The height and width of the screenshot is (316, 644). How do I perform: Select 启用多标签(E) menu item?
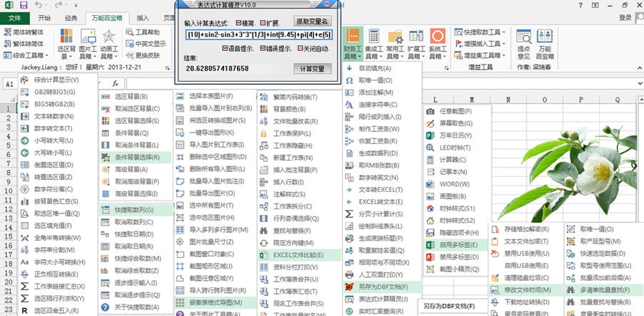tap(456, 245)
